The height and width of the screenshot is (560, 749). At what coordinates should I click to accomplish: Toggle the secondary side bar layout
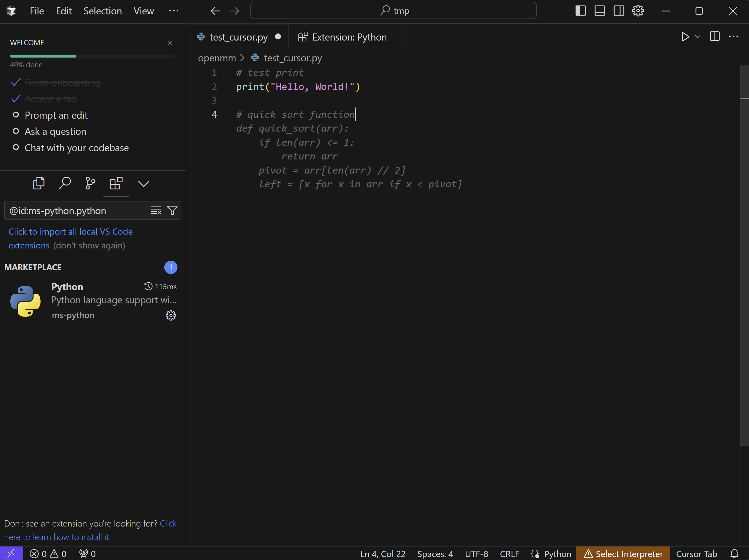pyautogui.click(x=619, y=11)
